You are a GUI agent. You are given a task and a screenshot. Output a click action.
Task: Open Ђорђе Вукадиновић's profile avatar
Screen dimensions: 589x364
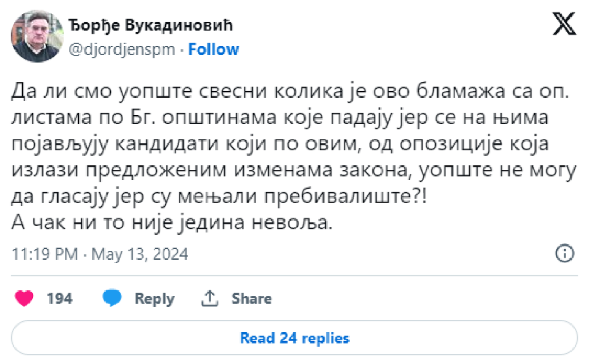click(x=37, y=36)
